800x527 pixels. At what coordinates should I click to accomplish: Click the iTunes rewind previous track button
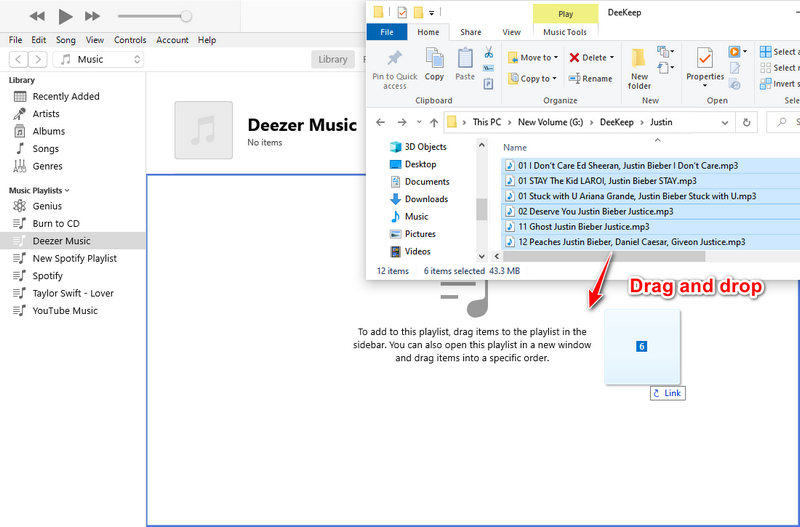(x=37, y=16)
